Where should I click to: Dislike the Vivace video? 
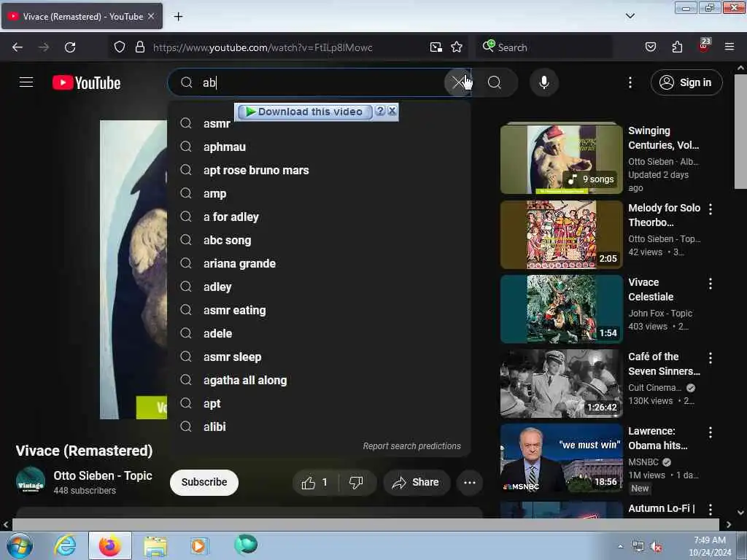coord(356,483)
